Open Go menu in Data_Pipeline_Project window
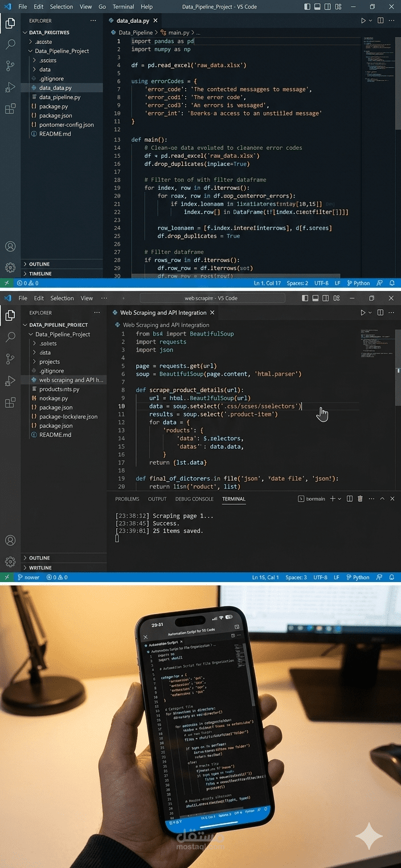The image size is (401, 868). pyautogui.click(x=102, y=7)
